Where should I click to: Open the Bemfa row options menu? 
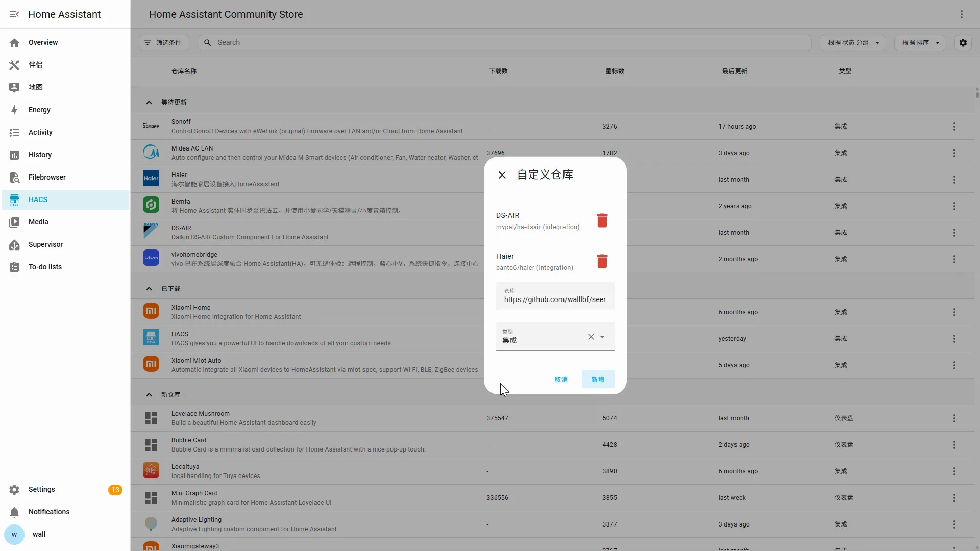pyautogui.click(x=954, y=206)
